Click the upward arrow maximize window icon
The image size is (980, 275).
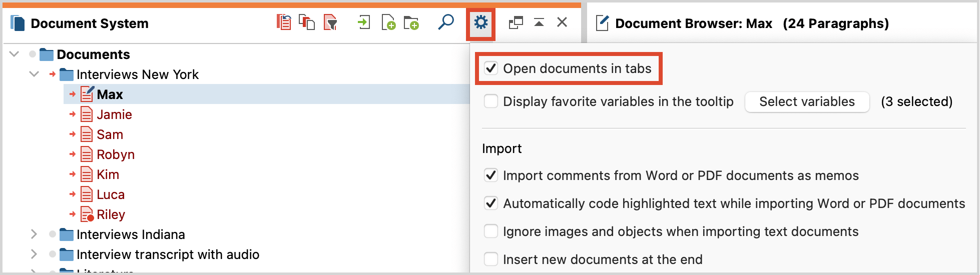click(539, 22)
